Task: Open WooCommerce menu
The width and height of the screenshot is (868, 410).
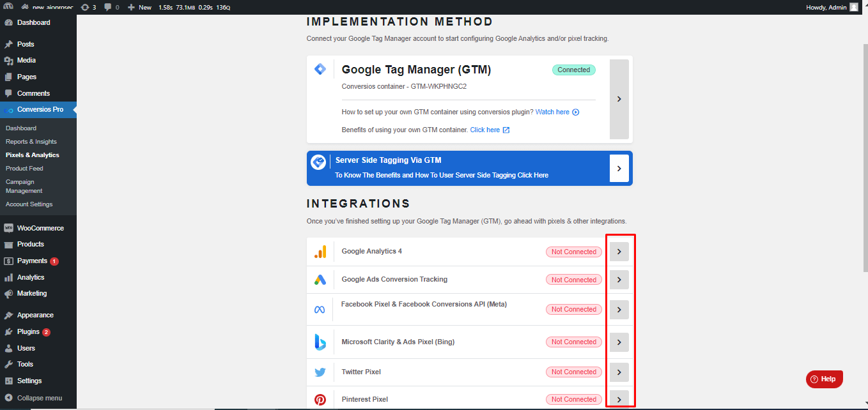Action: [x=38, y=228]
